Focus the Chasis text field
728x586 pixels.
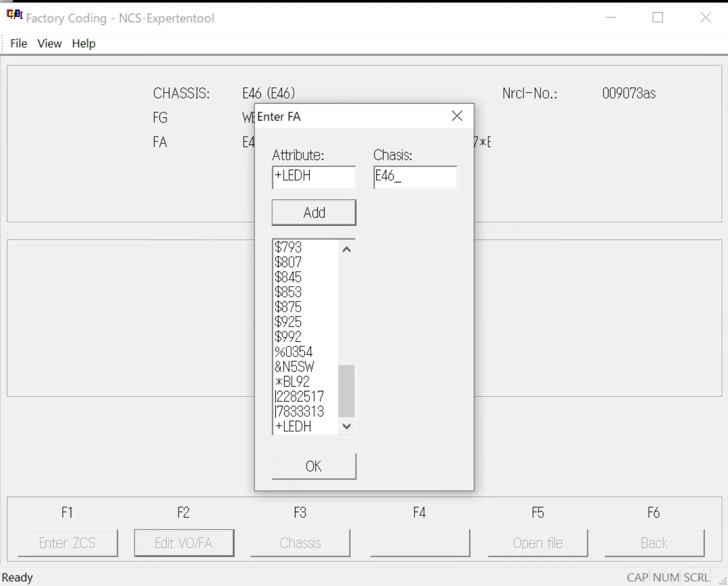click(415, 177)
